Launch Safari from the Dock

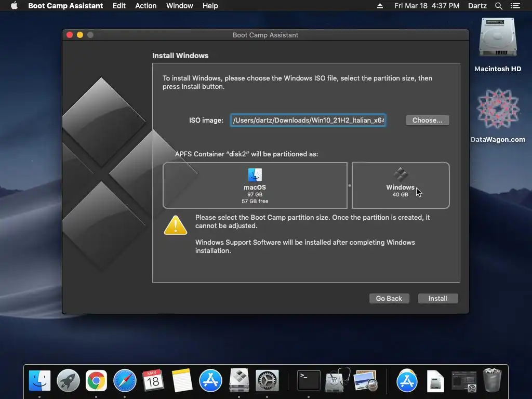click(125, 380)
